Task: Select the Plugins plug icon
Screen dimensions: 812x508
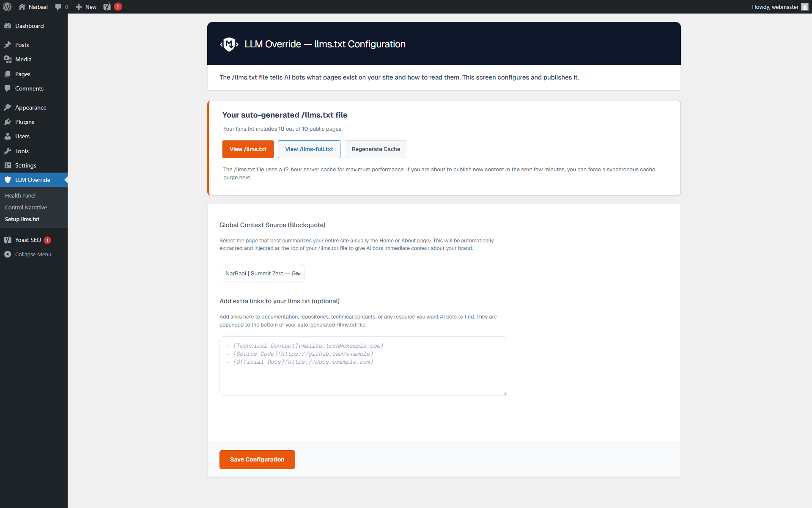Action: pos(8,122)
